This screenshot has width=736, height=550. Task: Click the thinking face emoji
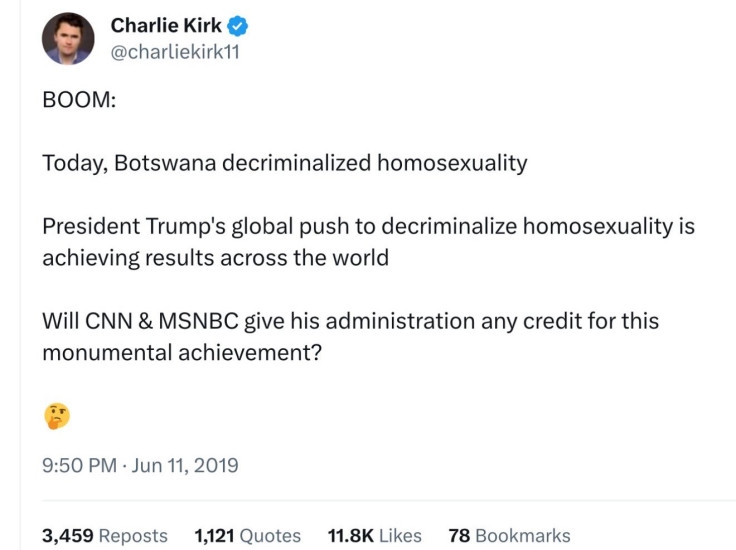(57, 416)
